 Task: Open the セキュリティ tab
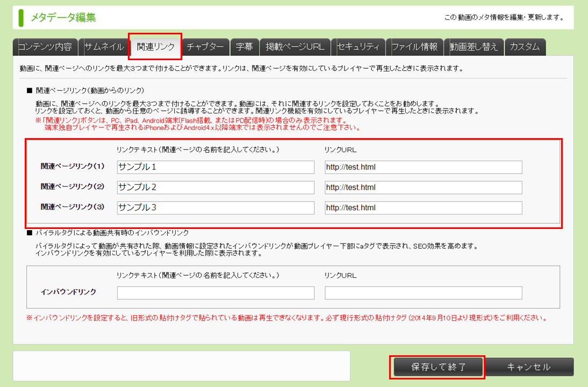click(358, 47)
